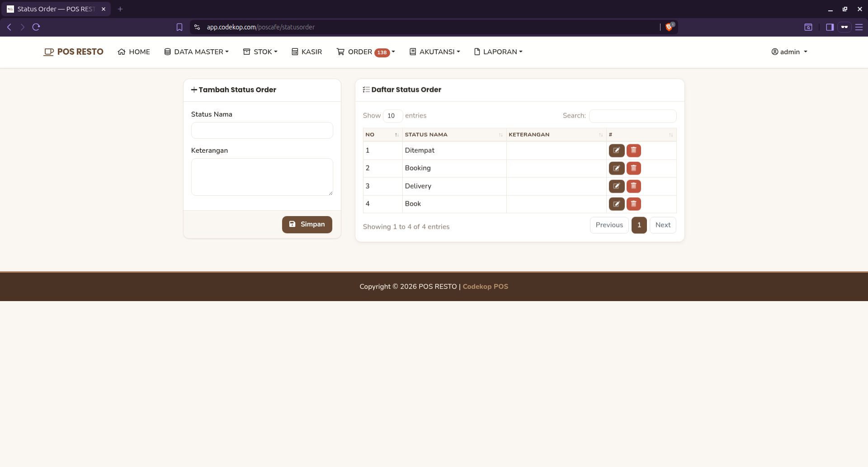Screen dimensions: 868x467
Task: Sort table by NO column
Action: tap(382, 135)
